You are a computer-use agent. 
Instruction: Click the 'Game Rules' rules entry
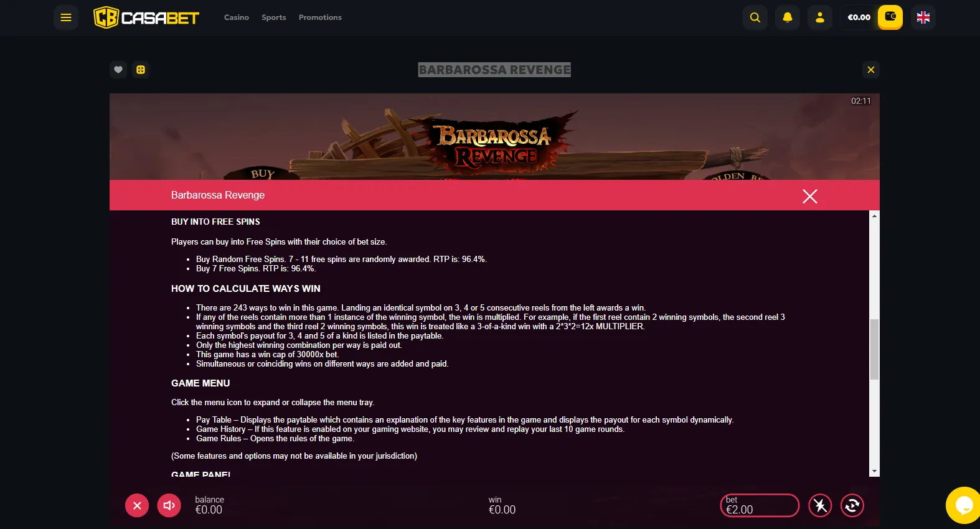pos(275,439)
